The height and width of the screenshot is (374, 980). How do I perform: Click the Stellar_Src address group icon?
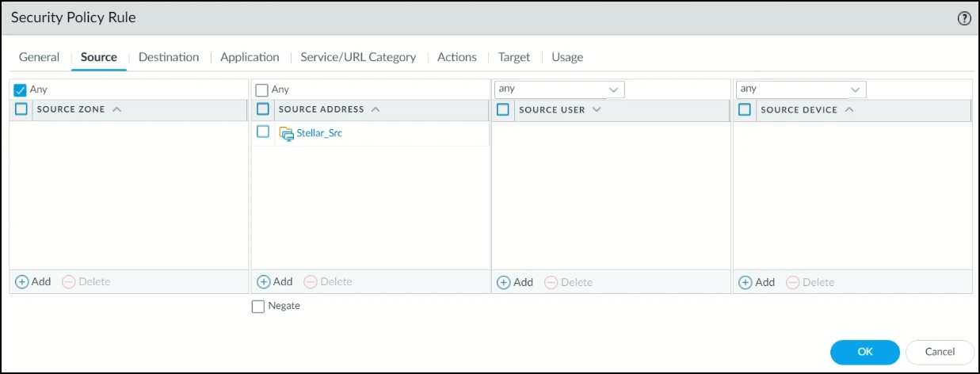(x=286, y=133)
